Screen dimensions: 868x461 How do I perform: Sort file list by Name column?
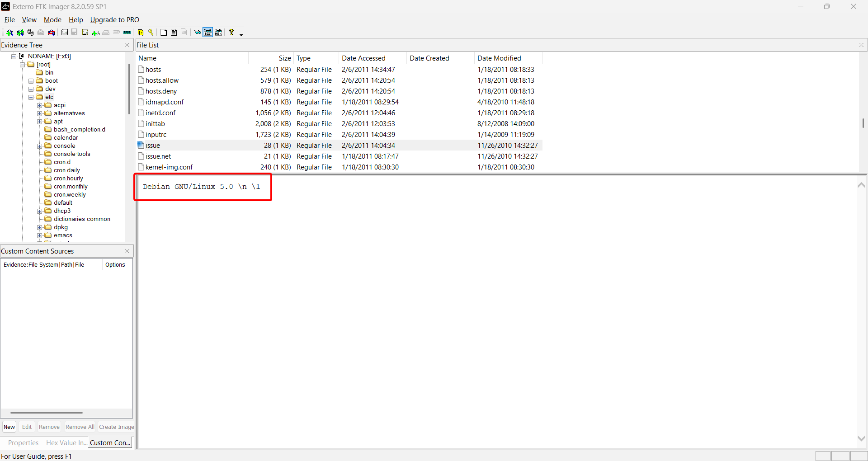pyautogui.click(x=192, y=58)
